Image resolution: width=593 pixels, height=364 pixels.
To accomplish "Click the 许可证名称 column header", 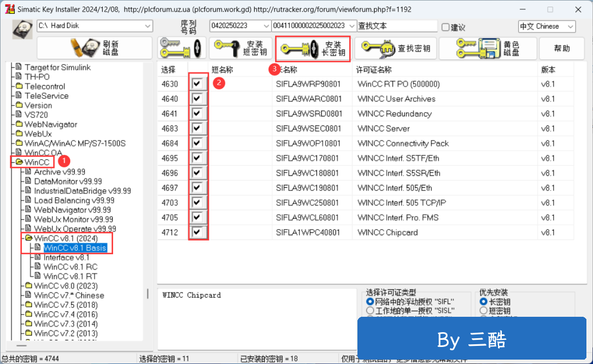I will tap(374, 70).
